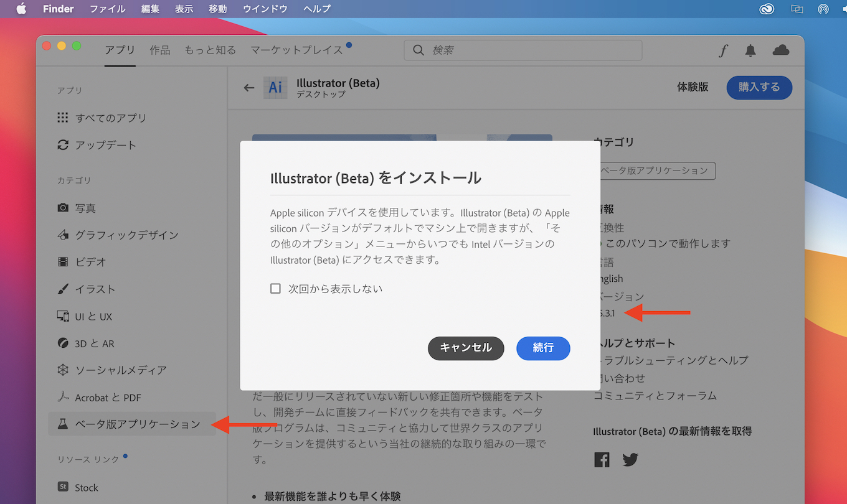Click キャンセル in the install dialog

(466, 348)
